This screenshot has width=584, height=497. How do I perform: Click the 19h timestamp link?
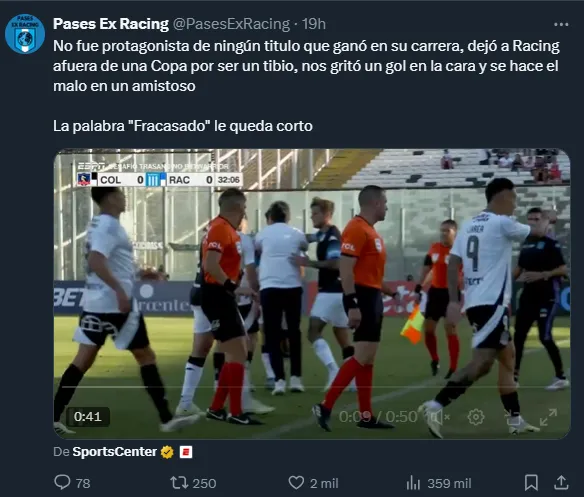pos(314,24)
